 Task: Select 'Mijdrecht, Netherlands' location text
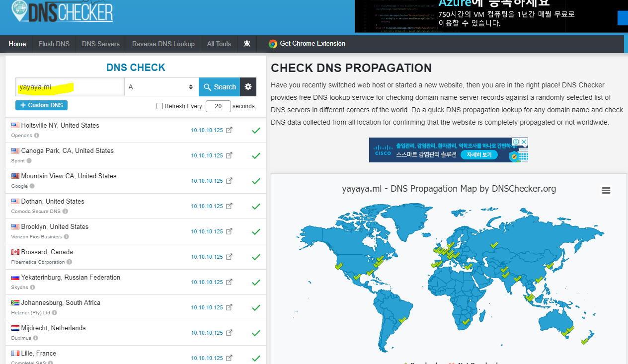54,328
